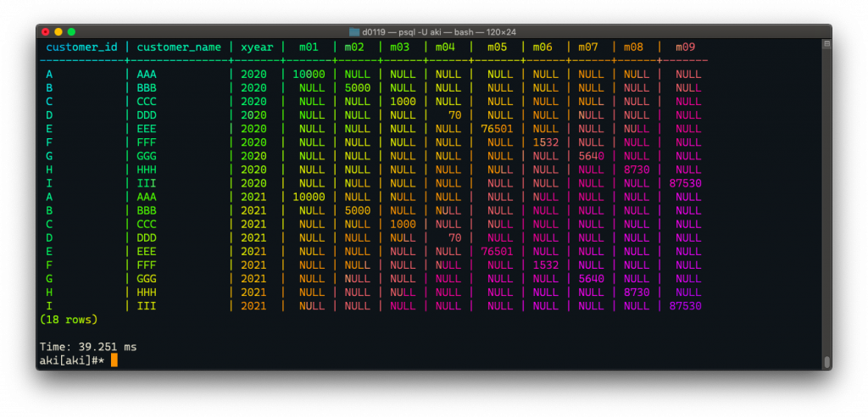This screenshot has height=418, width=868.
Task: Click the customer_name column header
Action: point(179,47)
